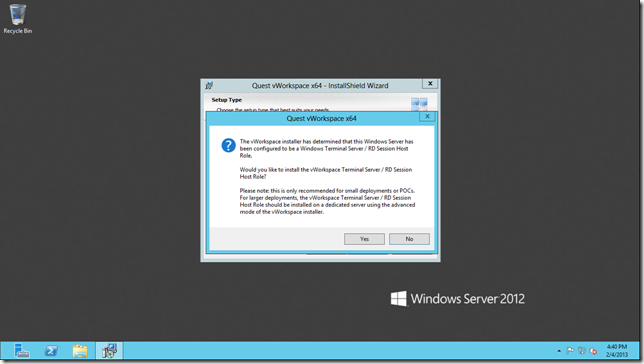This screenshot has height=364, width=644.
Task: Open the Action Center flag icon
Action: coord(570,350)
